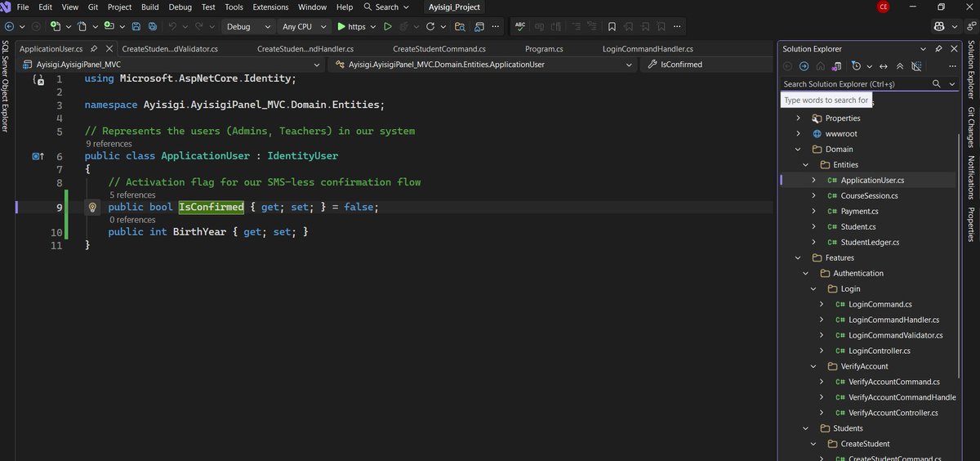Click the lightbulb quick actions icon on line 9

pyautogui.click(x=92, y=208)
